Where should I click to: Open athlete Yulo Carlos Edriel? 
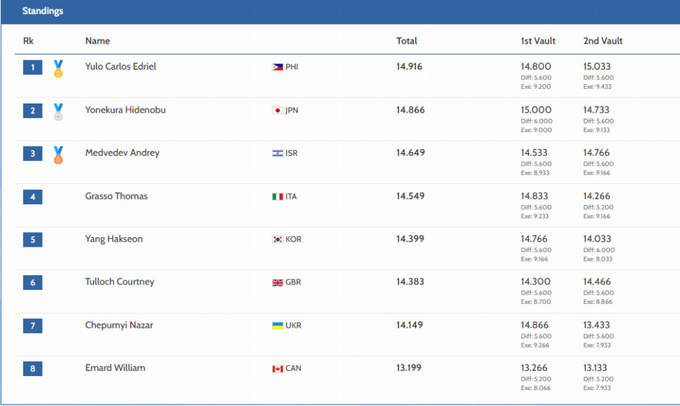tap(121, 67)
